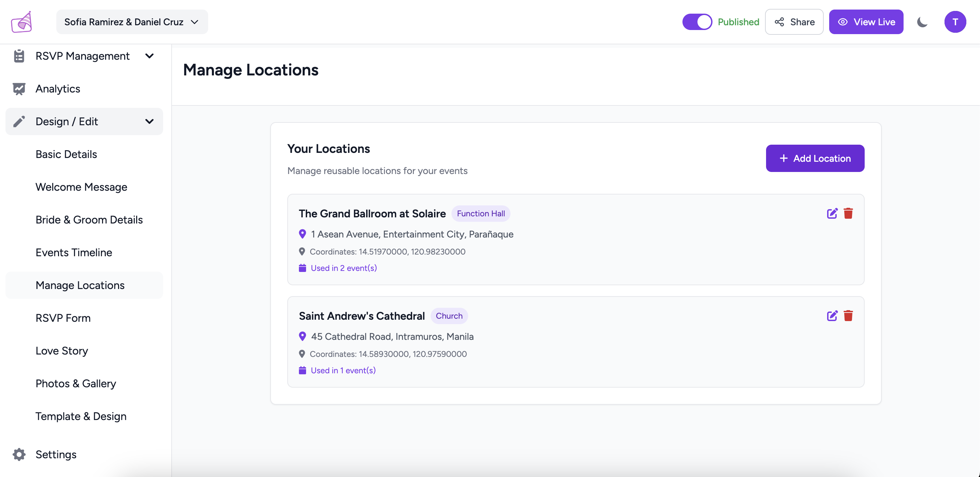The width and height of the screenshot is (980, 477).
Task: Click the eye icon in View Live
Action: (x=843, y=22)
